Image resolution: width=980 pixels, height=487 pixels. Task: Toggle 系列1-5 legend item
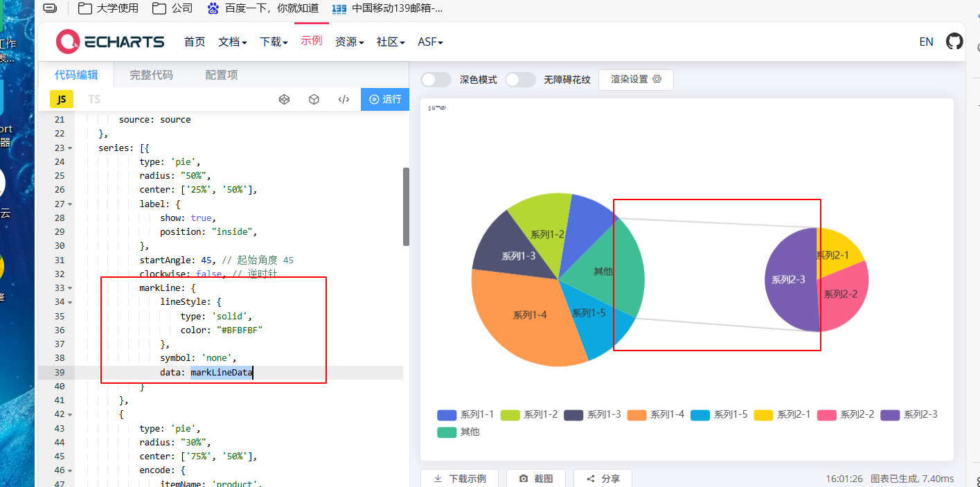(x=720, y=414)
